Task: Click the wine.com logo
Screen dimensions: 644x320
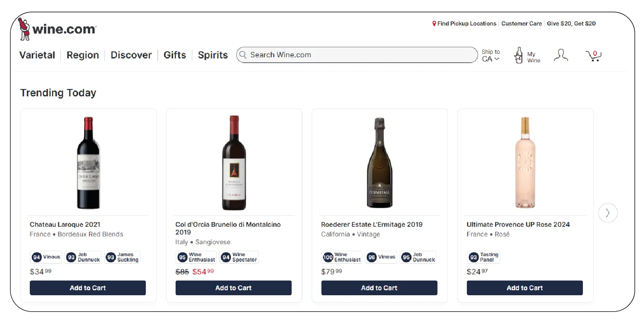Action: tap(57, 29)
